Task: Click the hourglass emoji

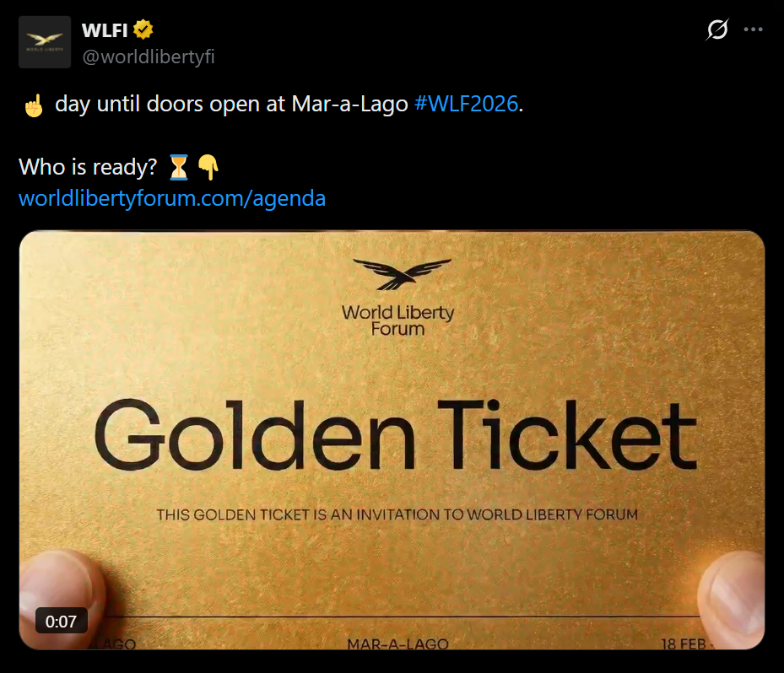Action: (179, 167)
